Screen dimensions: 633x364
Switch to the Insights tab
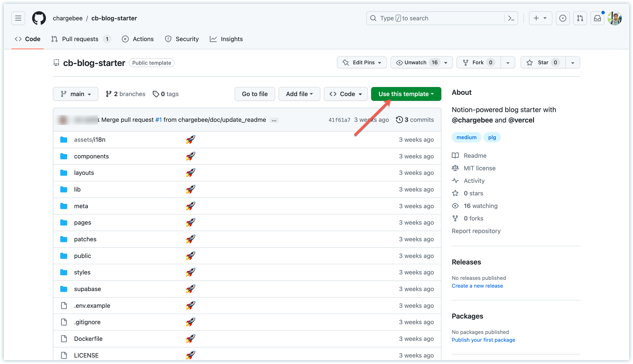coord(226,39)
